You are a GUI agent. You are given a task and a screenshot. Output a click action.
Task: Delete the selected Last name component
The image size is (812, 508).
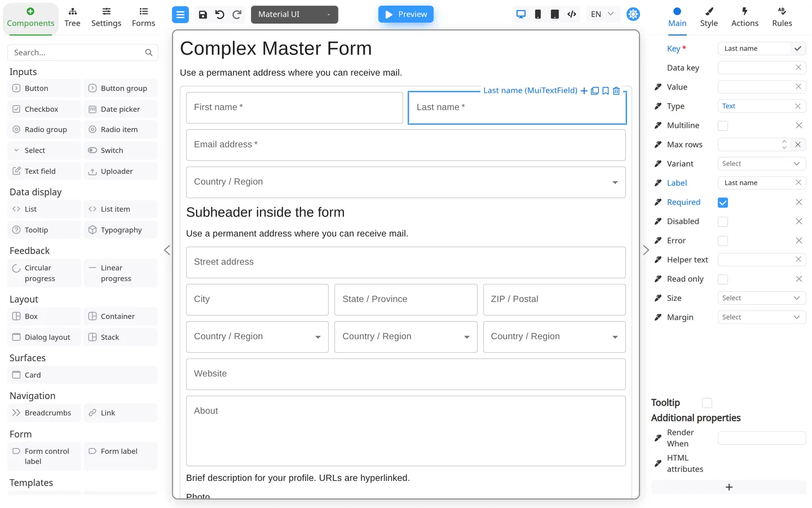(616, 91)
